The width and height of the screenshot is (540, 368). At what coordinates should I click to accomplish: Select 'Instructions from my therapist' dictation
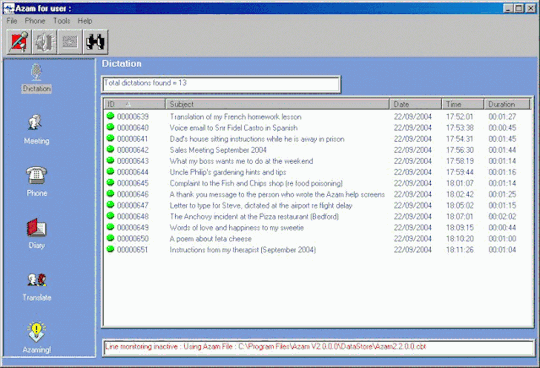point(243,250)
